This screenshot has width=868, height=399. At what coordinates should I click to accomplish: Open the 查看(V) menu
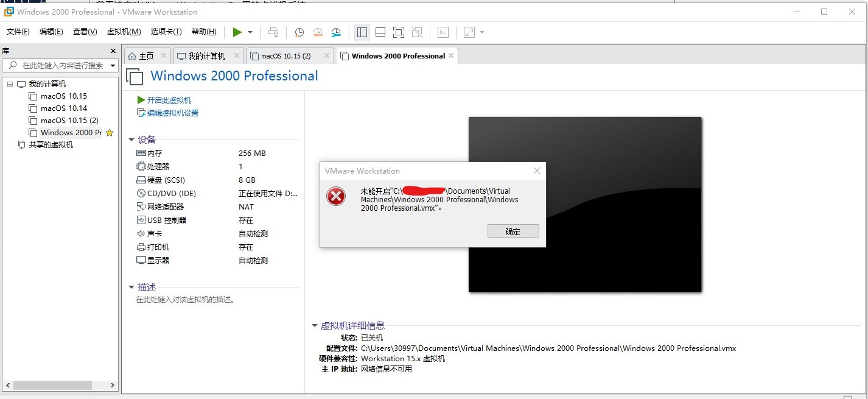85,32
